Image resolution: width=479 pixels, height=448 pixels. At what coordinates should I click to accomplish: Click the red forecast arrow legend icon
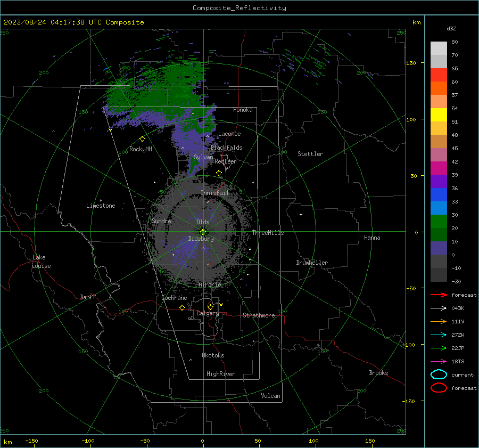439,295
